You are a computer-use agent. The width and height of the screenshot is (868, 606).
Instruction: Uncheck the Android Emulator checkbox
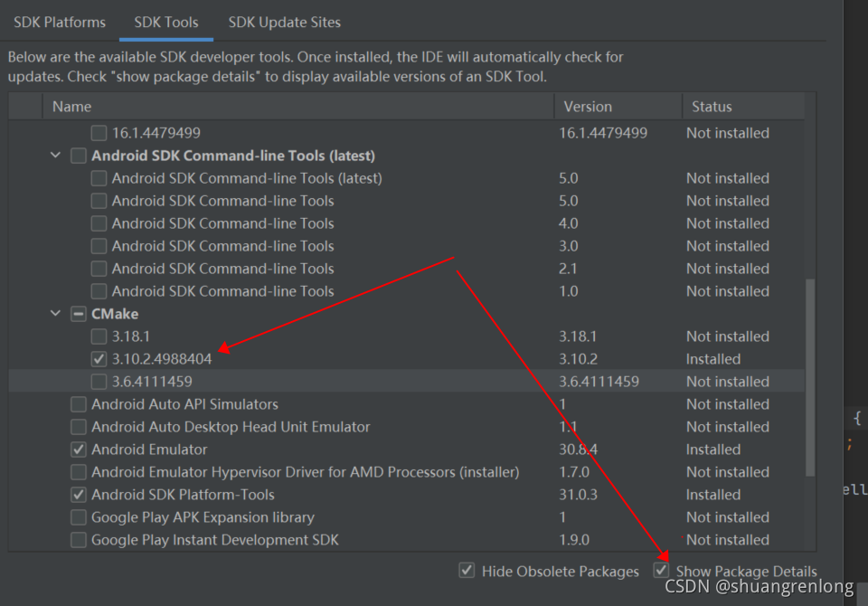[79, 450]
